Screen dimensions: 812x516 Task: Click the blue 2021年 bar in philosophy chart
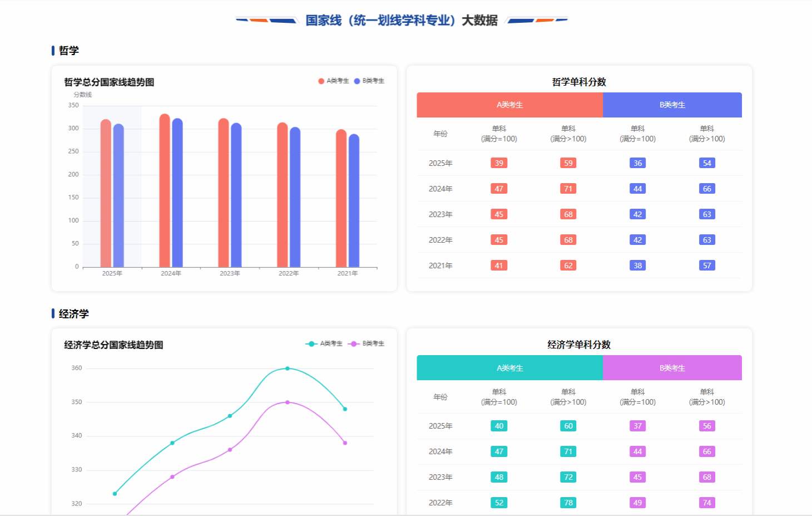coord(354,200)
